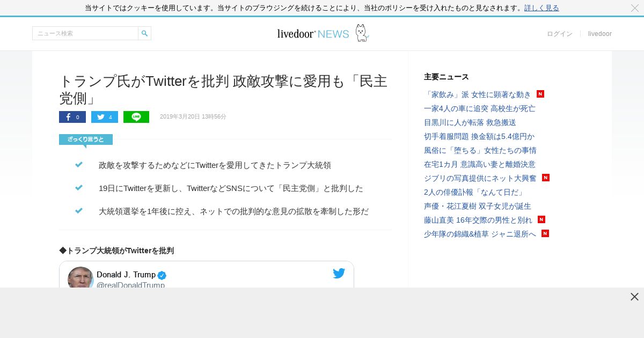Open headline ジブリの写真提供にネット大興奮

pos(480,178)
